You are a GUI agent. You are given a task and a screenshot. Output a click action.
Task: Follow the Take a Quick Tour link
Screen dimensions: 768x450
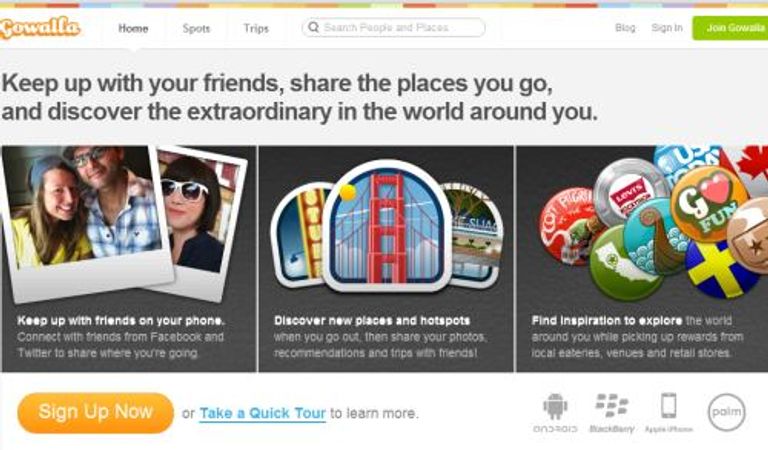tap(263, 413)
